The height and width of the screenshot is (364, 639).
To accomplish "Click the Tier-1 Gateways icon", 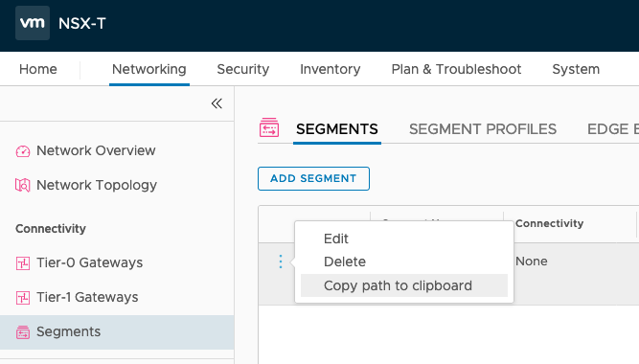I will coord(23,298).
